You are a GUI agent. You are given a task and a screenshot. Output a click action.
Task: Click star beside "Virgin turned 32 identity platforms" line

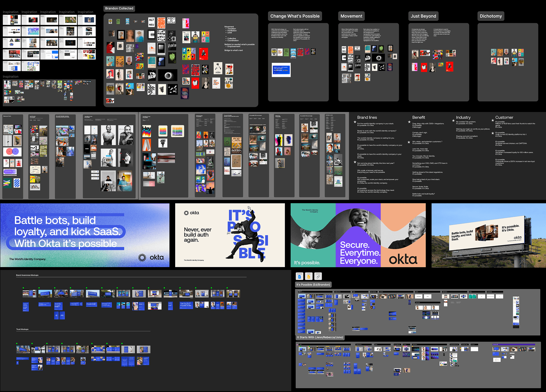(493, 133)
